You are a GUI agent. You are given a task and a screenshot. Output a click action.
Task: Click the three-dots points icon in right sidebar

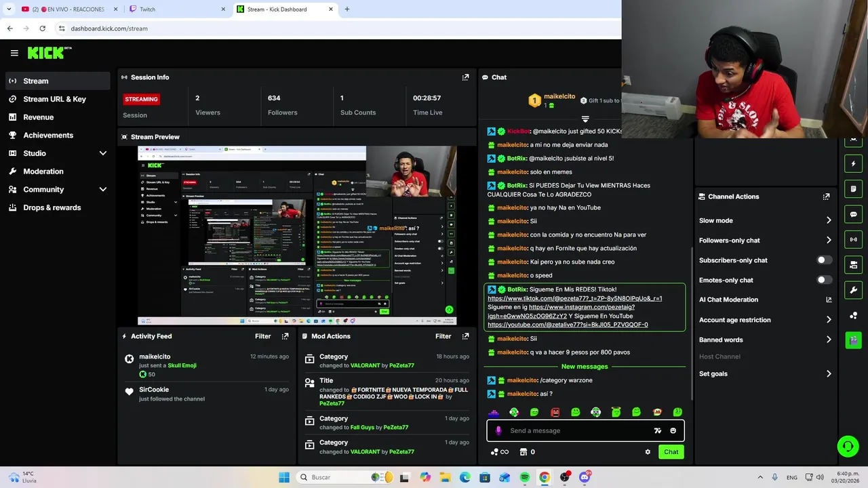click(853, 315)
